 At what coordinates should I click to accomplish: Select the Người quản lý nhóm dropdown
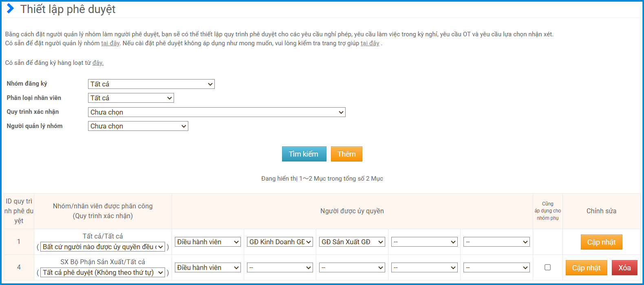(138, 126)
